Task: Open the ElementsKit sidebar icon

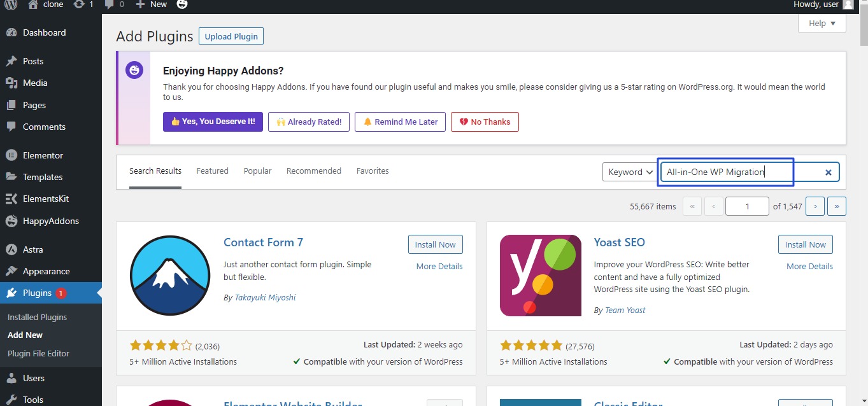Action: tap(11, 199)
